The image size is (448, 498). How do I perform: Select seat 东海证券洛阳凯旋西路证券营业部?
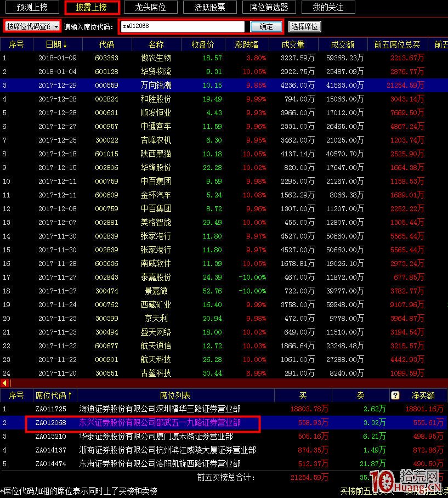point(224,463)
